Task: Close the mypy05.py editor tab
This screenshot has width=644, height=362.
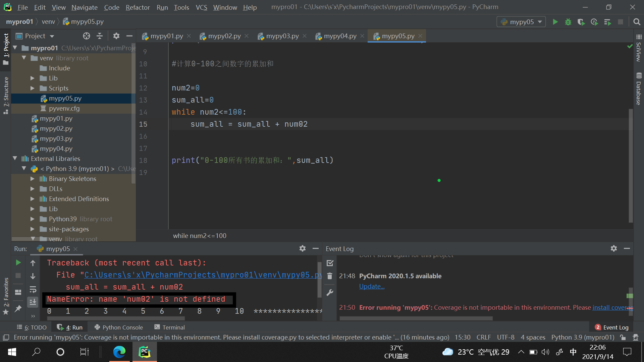Action: click(420, 36)
